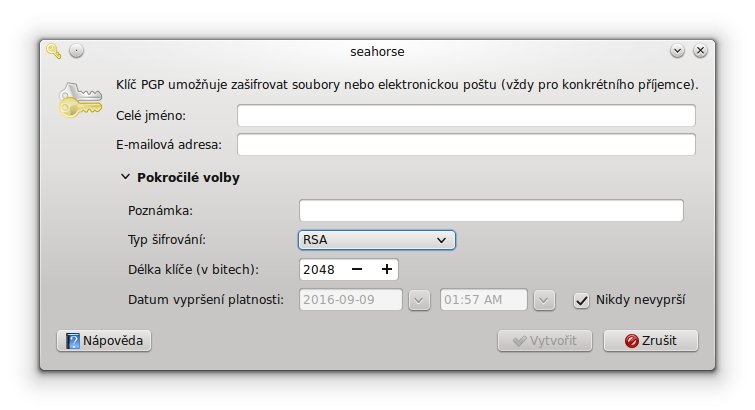Cancel the dialog with Zrušit

point(651,341)
